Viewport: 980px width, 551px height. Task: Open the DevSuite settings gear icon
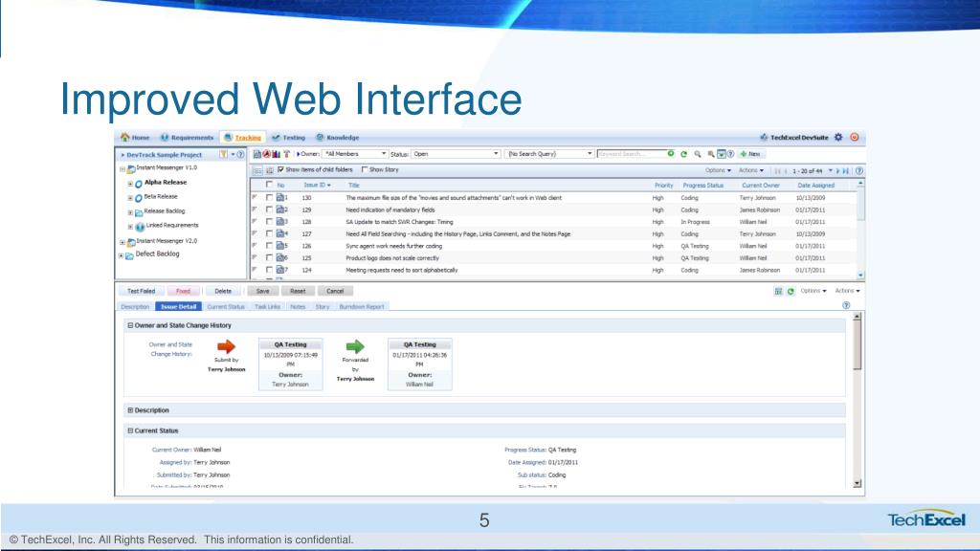pyautogui.click(x=838, y=137)
